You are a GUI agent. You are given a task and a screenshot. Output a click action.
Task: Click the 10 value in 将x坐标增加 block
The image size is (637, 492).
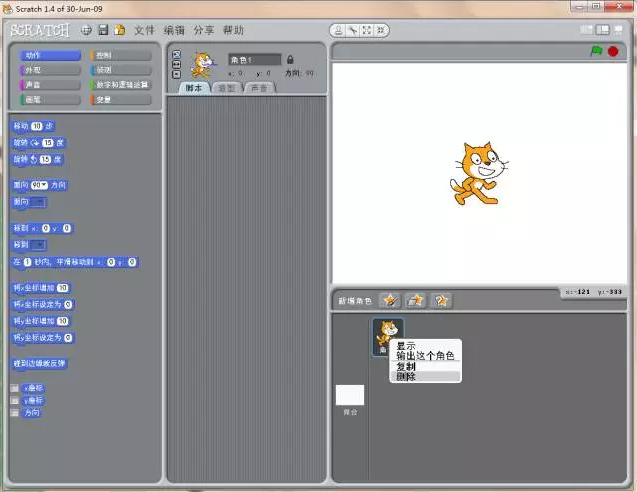pyautogui.click(x=62, y=288)
